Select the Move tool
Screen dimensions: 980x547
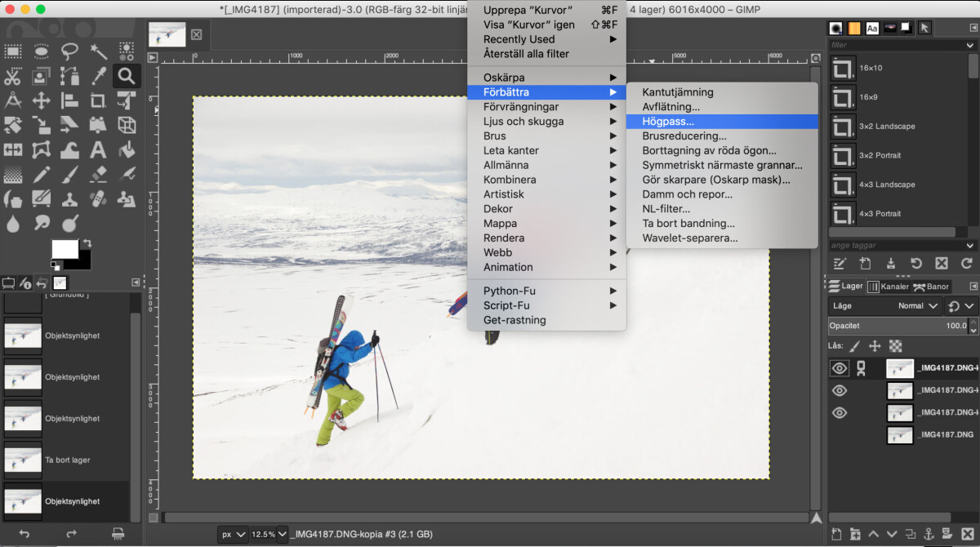(42, 101)
